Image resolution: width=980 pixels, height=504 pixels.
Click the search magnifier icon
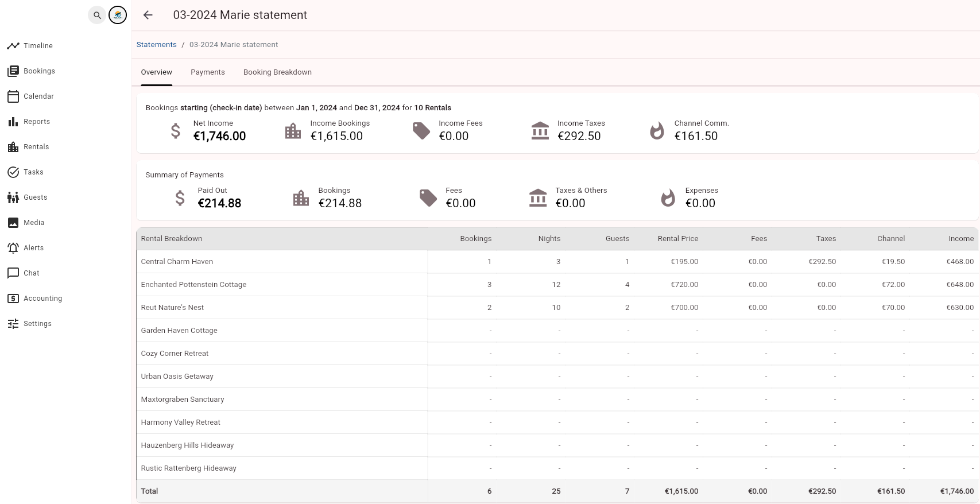(97, 15)
